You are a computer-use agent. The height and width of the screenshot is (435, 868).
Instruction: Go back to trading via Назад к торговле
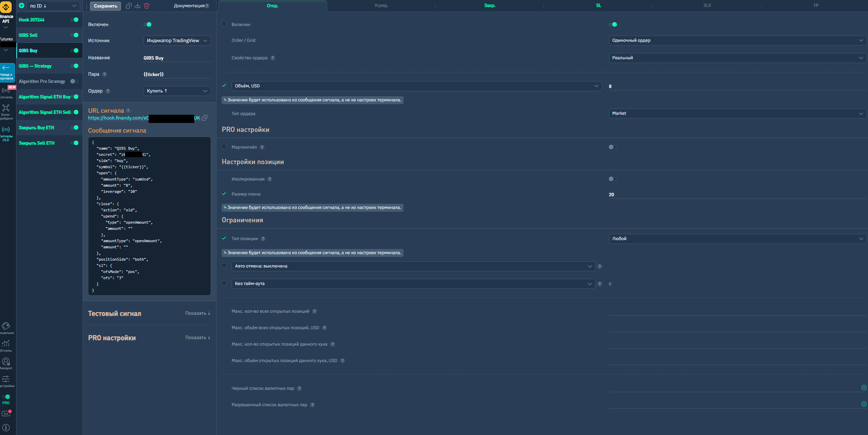point(7,72)
